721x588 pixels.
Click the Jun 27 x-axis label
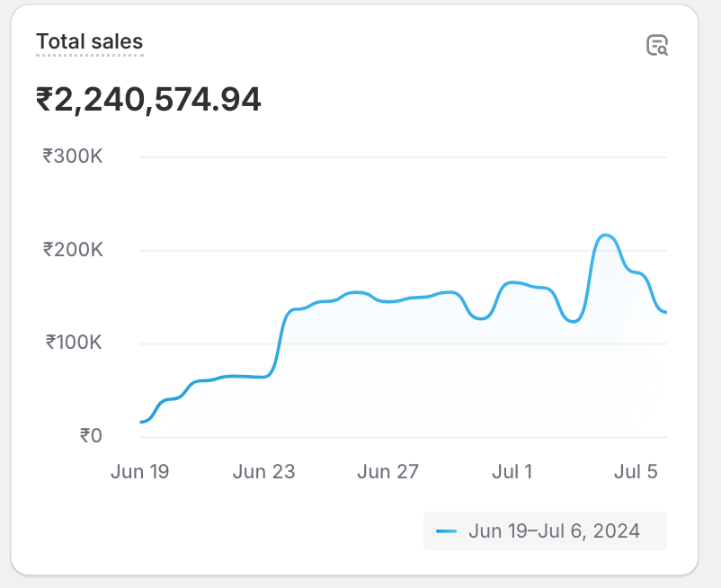tap(387, 472)
